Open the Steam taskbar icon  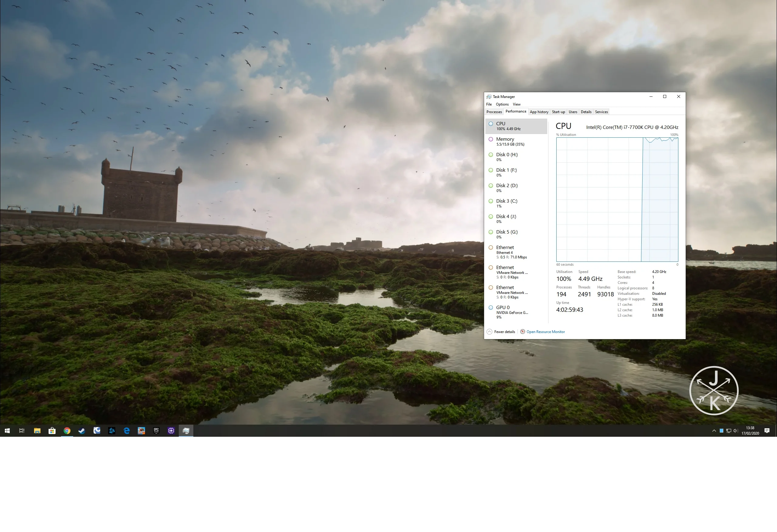82,431
